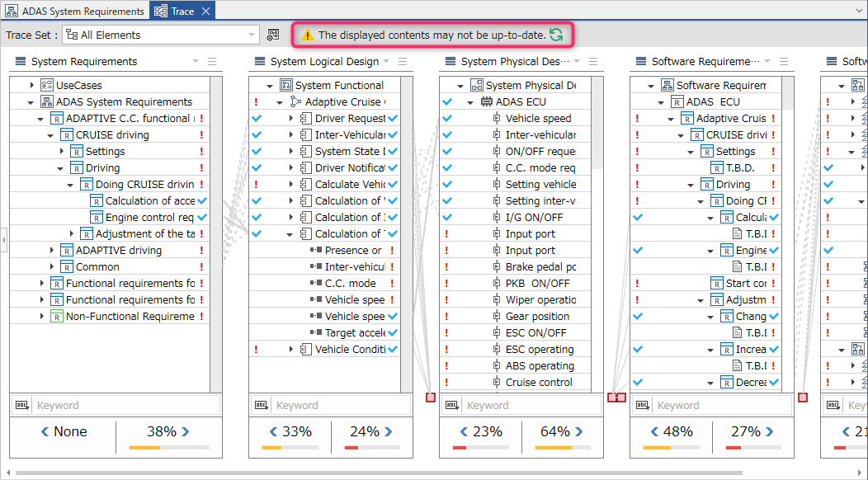Close the Trace tab
This screenshot has width=868, height=480.
click(x=205, y=11)
